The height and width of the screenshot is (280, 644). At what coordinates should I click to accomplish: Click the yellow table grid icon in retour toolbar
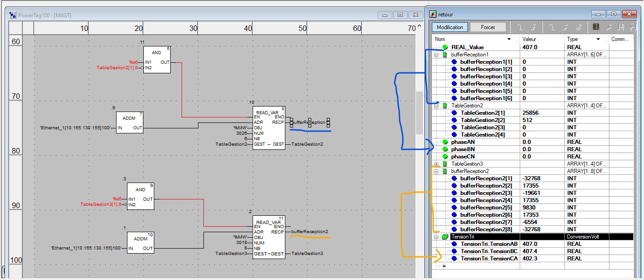596,27
